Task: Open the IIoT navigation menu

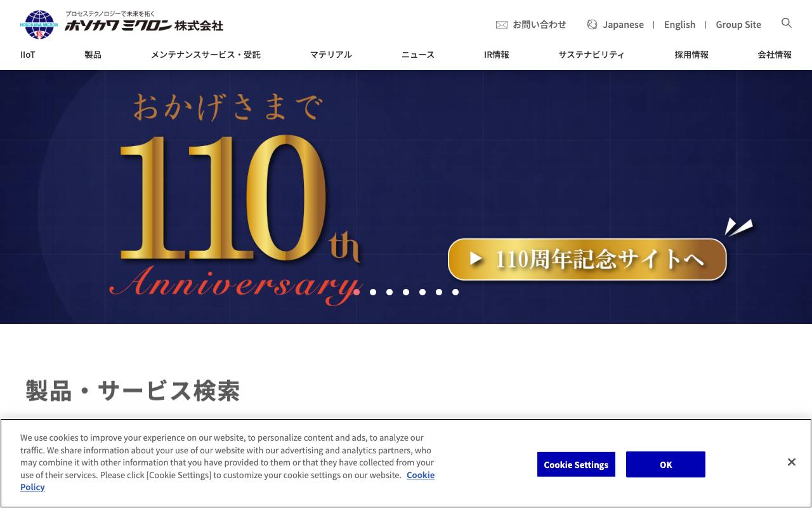Action: click(27, 55)
